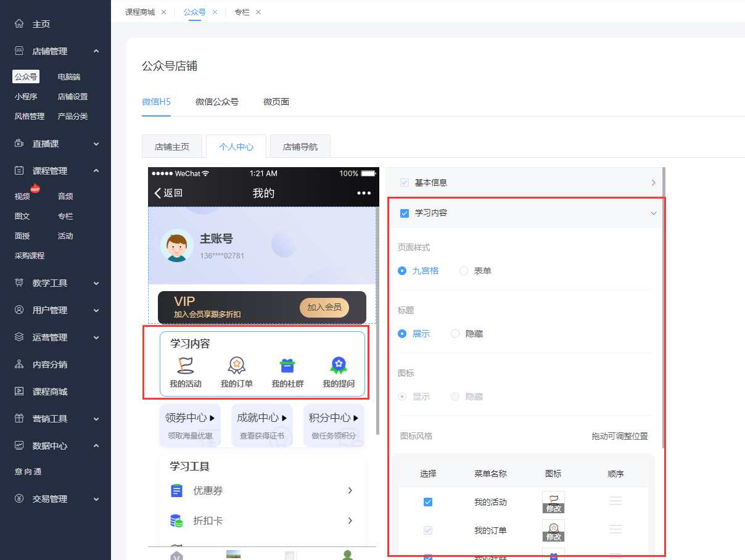Click the 加入会员 button in the VIP banner
745x560 pixels.
tap(324, 307)
